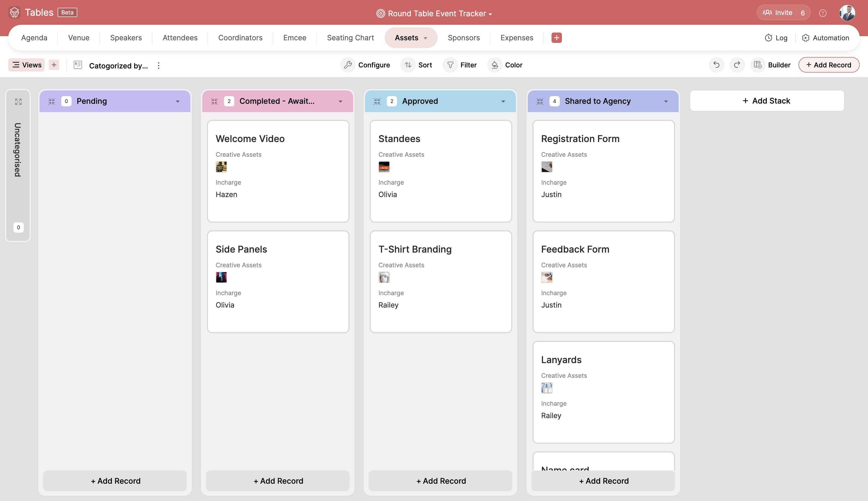Screen dimensions: 868x501
Task: Click the Undo arrow icon
Action: (716, 65)
